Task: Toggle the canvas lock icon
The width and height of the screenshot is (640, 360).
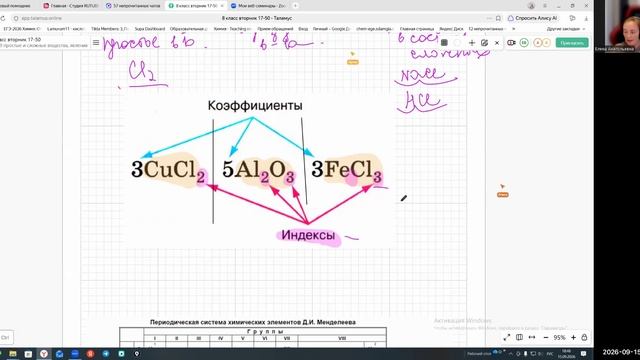Action: pyautogui.click(x=584, y=337)
